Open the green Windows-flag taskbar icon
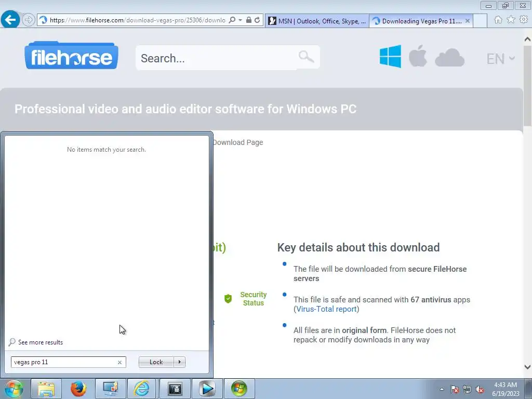 click(x=239, y=389)
